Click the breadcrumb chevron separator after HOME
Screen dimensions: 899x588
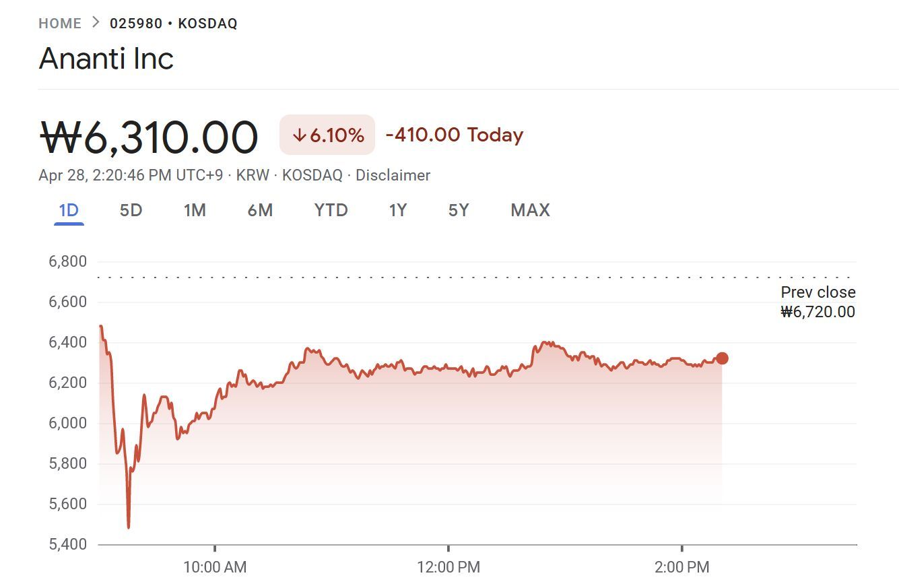(96, 23)
